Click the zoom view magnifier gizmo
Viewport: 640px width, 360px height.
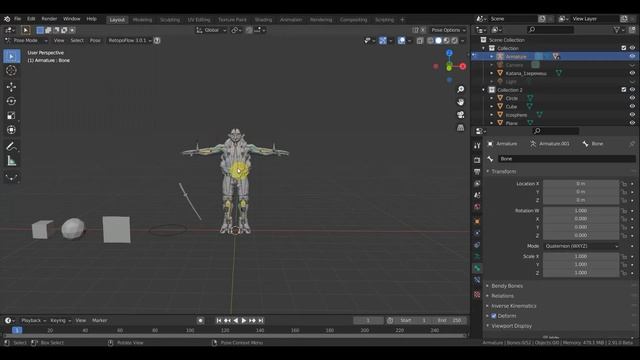460,89
